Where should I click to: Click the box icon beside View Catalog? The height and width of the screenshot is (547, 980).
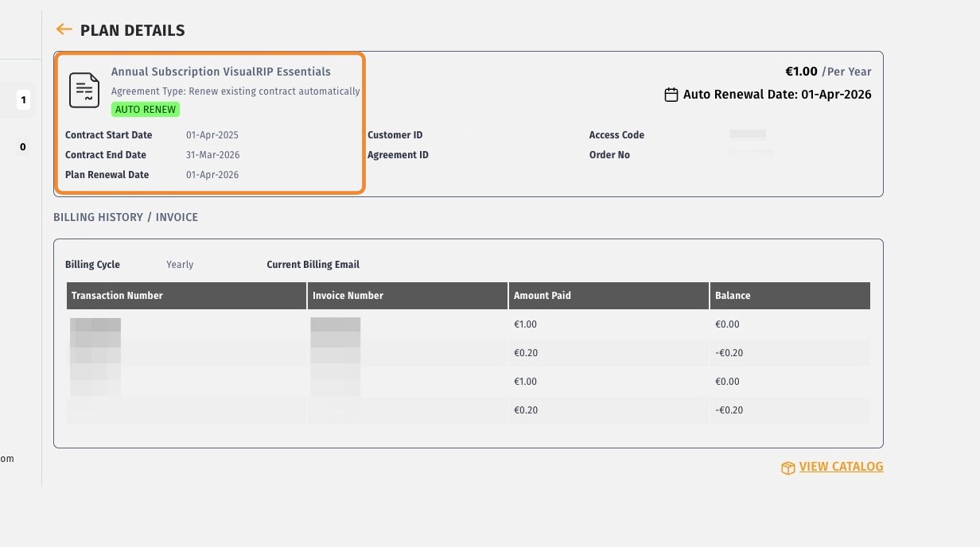(788, 467)
